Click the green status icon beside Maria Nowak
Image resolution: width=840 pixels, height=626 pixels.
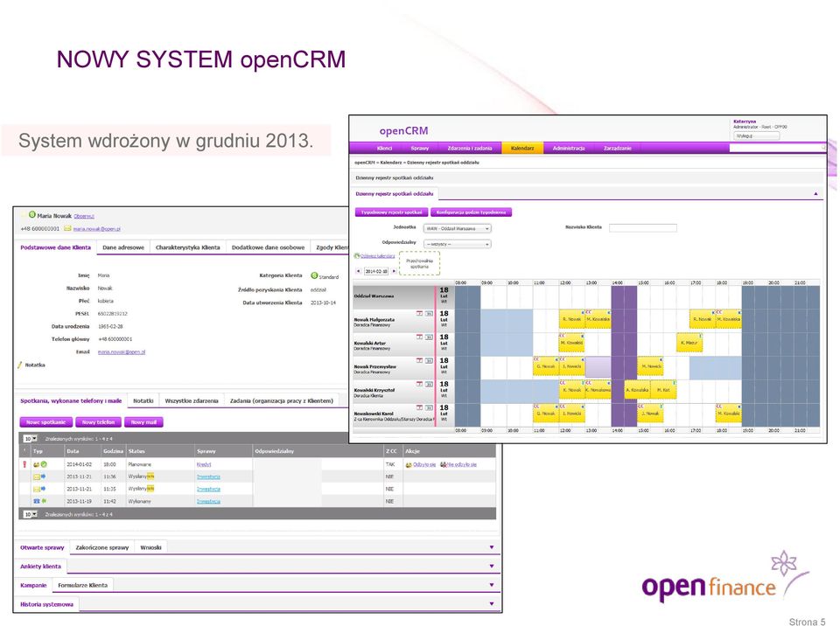(x=32, y=215)
